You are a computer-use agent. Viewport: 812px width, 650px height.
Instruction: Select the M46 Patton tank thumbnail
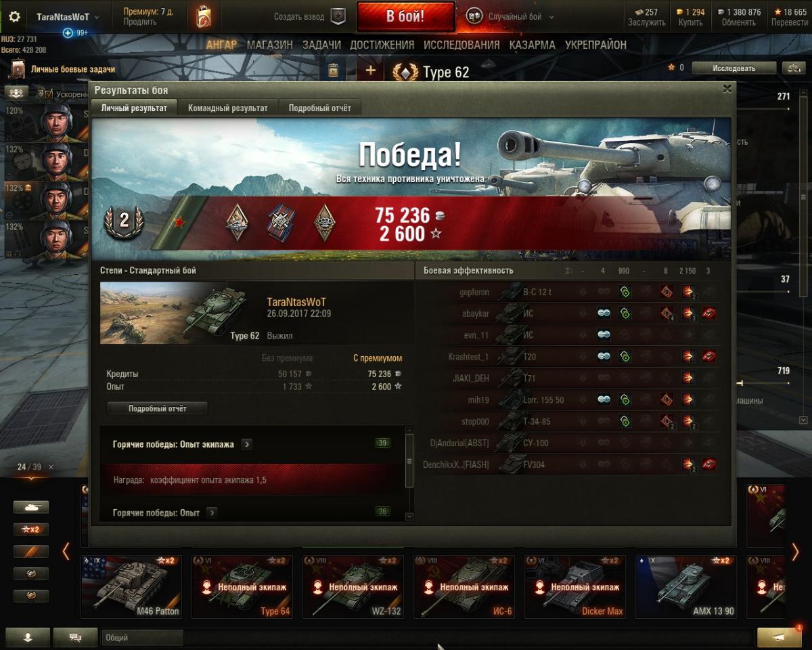pos(131,586)
